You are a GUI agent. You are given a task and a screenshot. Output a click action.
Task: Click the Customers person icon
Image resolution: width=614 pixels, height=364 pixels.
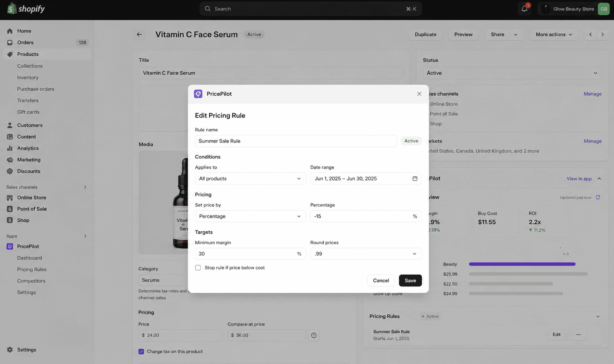coord(10,125)
